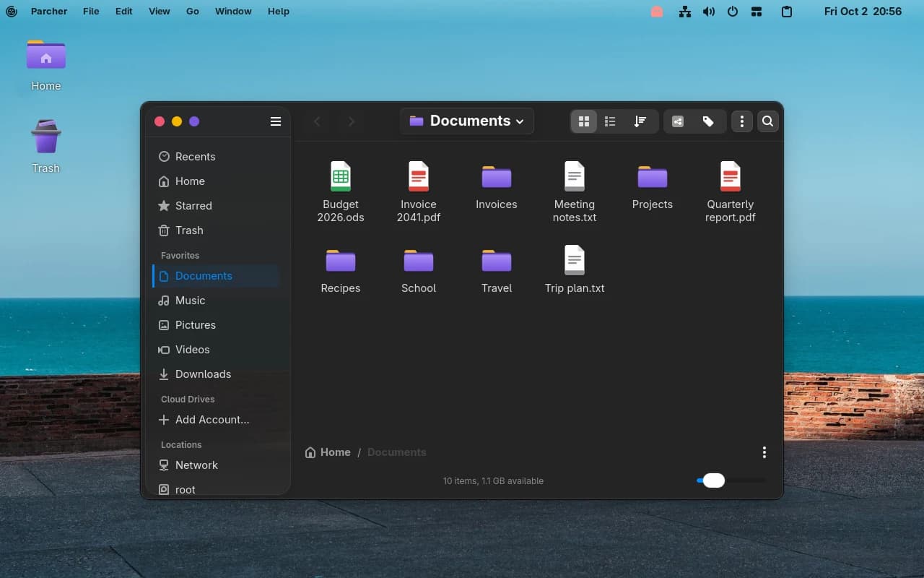This screenshot has width=924, height=578.
Task: Open the Budget 2026.ods spreadsheet file
Action: click(341, 192)
